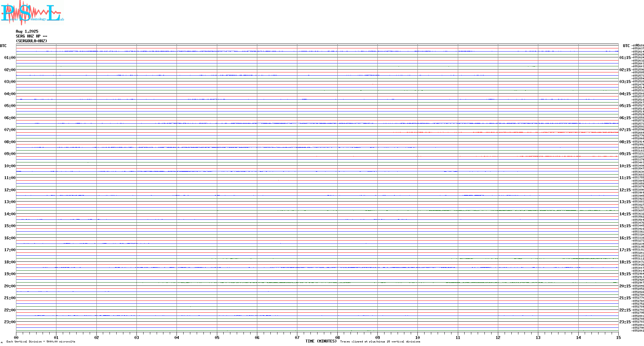Viewport: 644px width, 346px height.
Task: Click minute 12 on the time axis
Action: [x=498, y=337]
